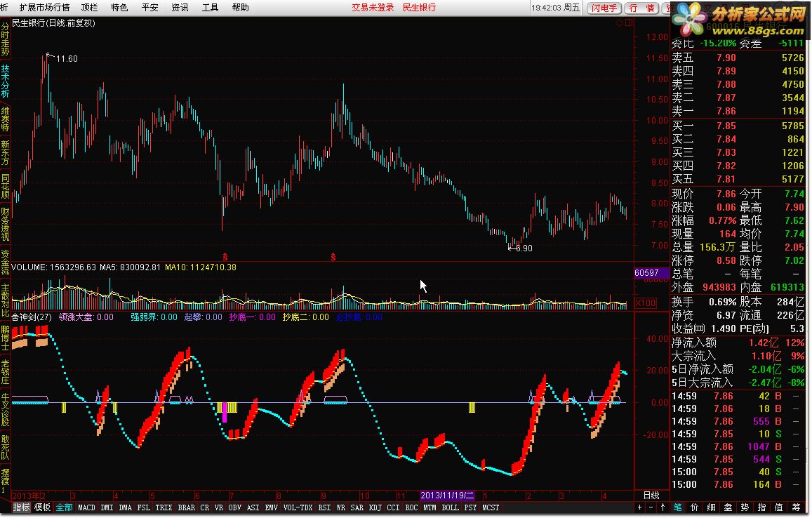Viewport: 812px width, 518px height.
Task: Select the 老钱庄 sidebar tab
Action: tap(5, 371)
